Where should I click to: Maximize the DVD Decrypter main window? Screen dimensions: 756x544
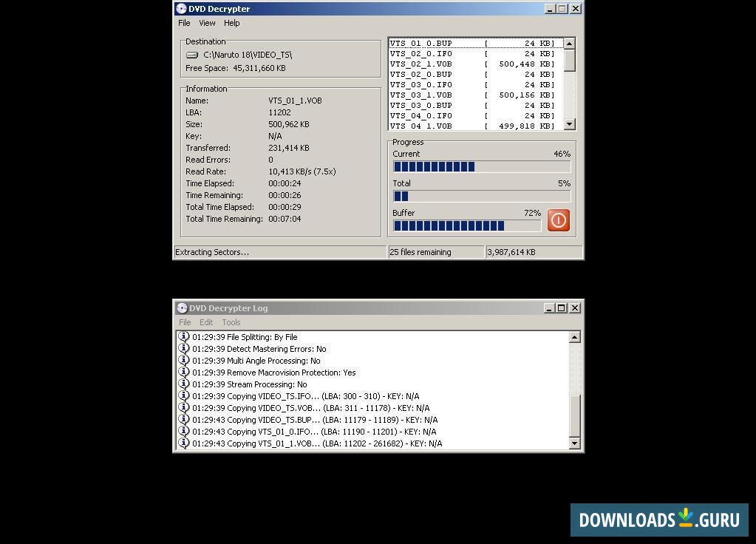click(562, 9)
